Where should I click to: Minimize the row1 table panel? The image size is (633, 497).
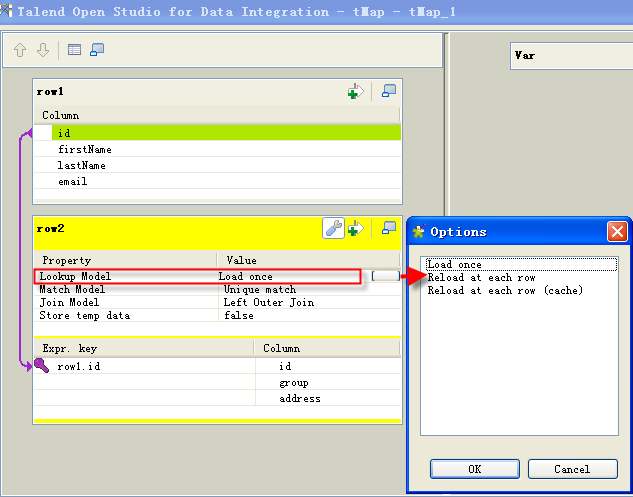point(389,92)
